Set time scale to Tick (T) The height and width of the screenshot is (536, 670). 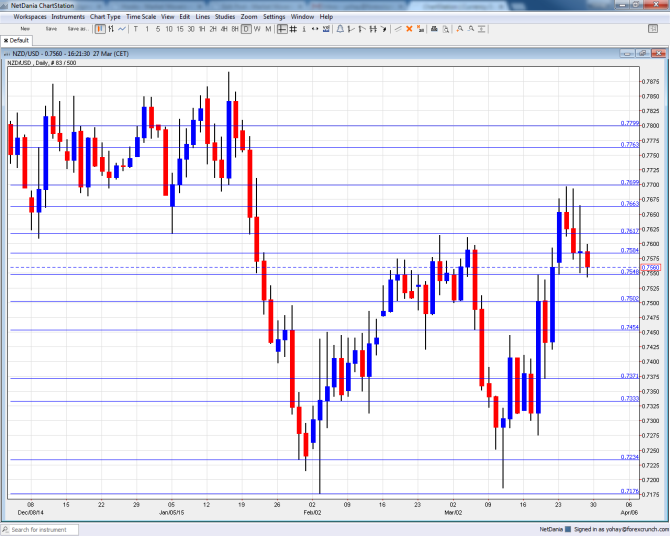point(136,29)
